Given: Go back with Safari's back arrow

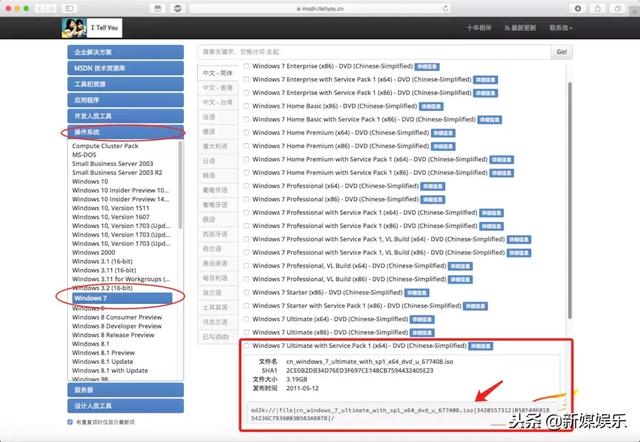Looking at the screenshot, I should click(x=40, y=8).
